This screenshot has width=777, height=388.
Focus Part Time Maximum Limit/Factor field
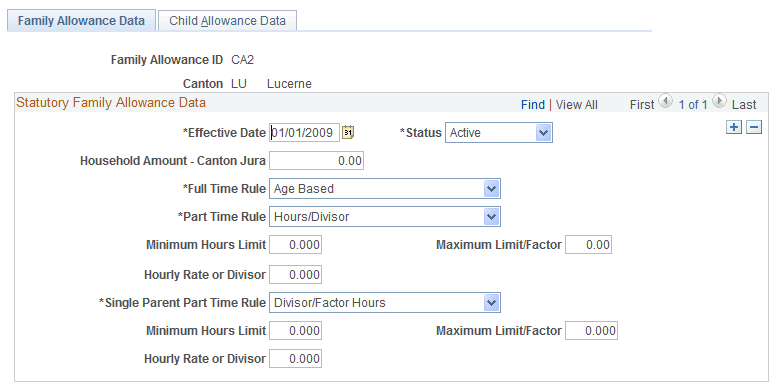click(x=588, y=245)
